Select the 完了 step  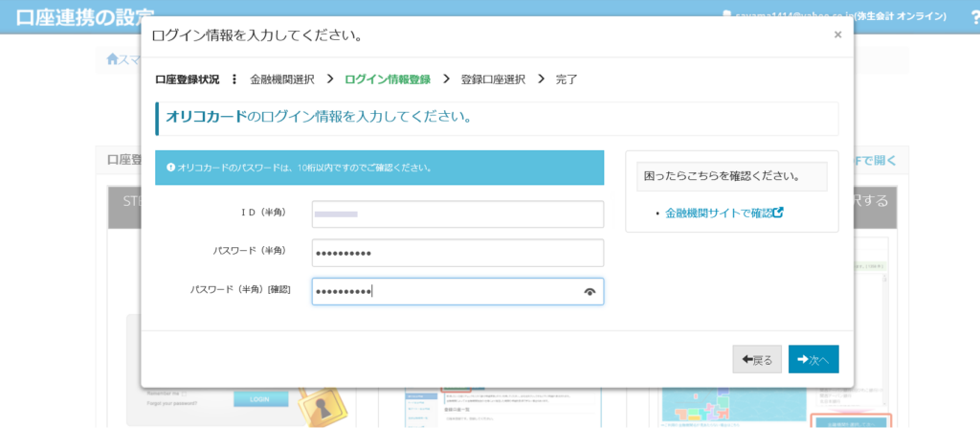(x=567, y=79)
